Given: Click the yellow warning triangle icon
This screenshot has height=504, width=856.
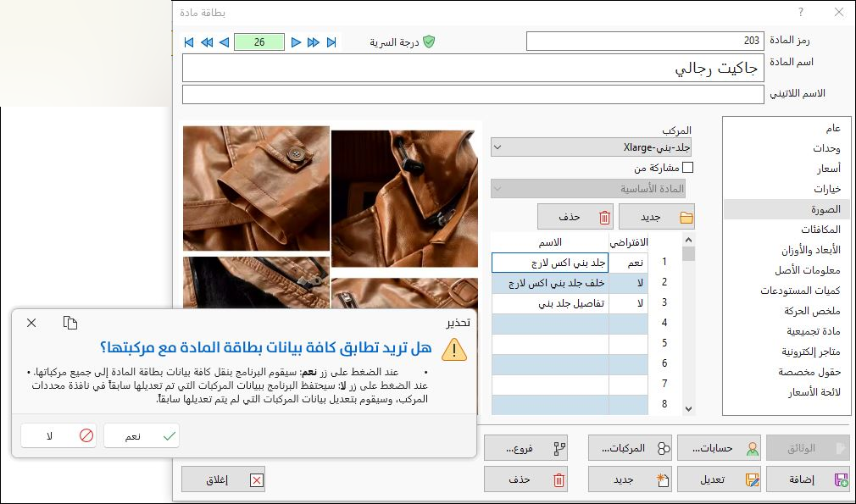Looking at the screenshot, I should click(x=454, y=350).
